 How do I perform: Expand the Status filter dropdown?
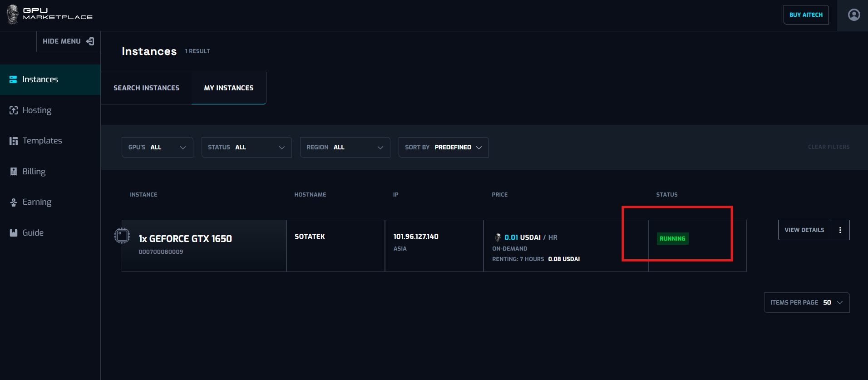coord(246,148)
